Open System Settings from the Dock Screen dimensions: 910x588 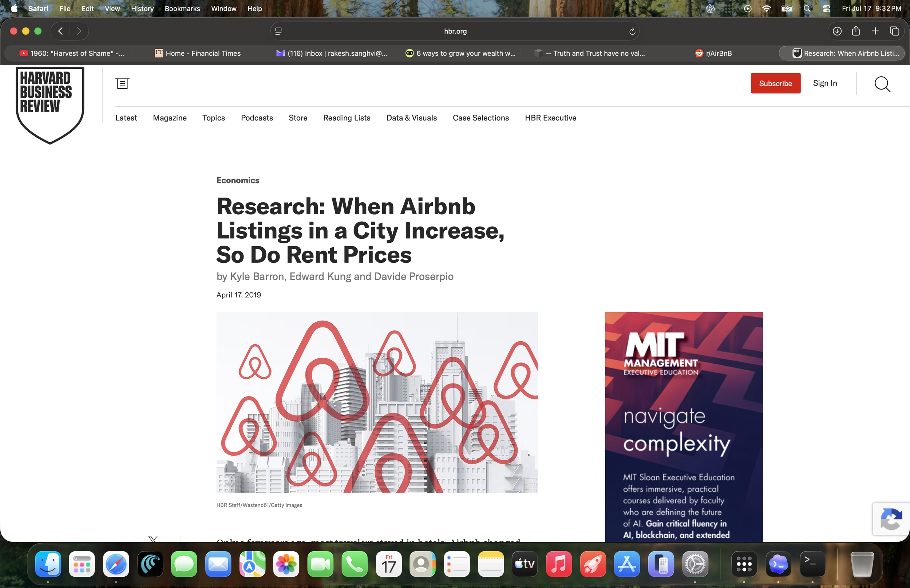coord(695,564)
